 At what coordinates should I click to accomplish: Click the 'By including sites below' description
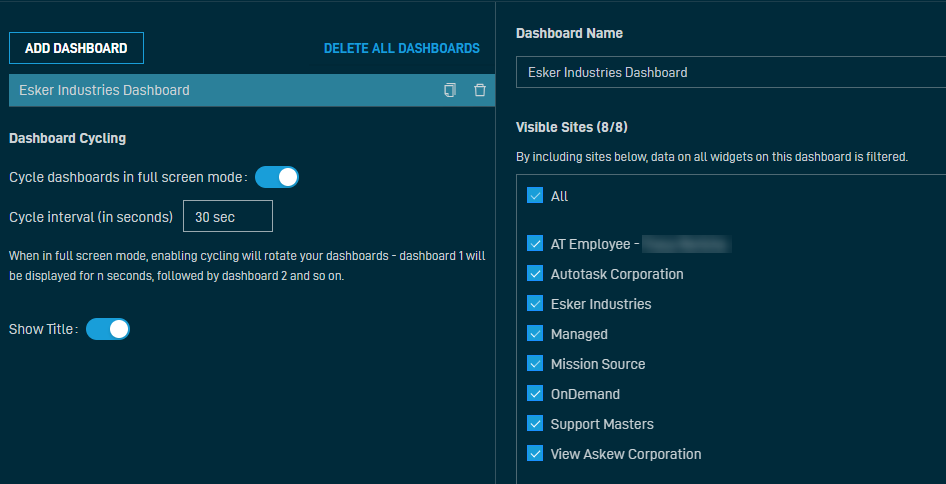coord(712,157)
